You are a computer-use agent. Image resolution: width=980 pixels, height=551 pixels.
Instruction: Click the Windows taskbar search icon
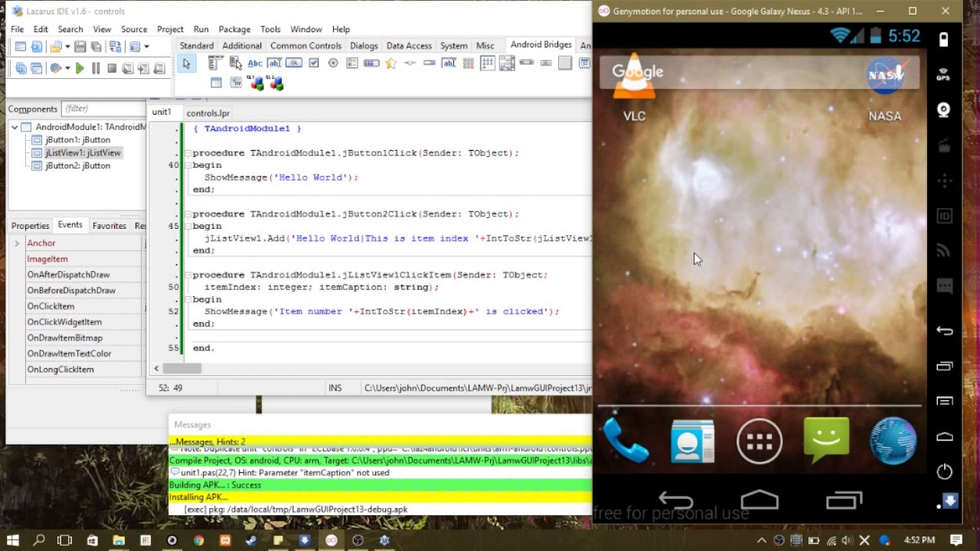click(x=39, y=540)
